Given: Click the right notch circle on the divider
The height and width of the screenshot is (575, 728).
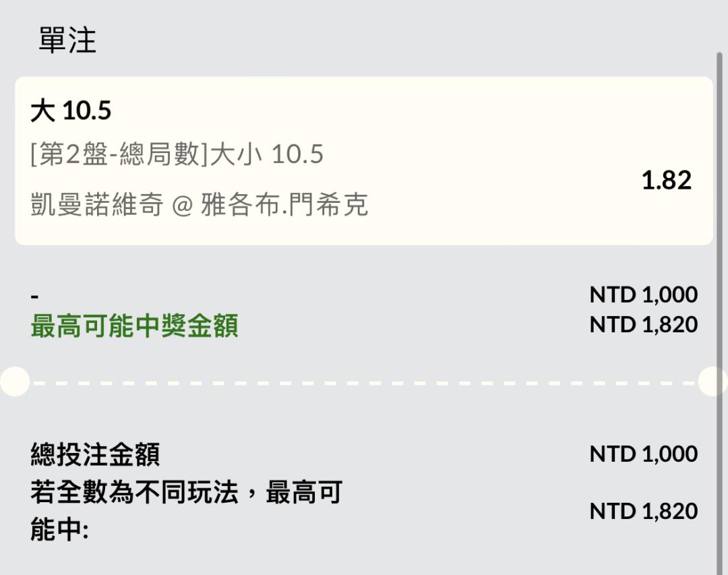Looking at the screenshot, I should coord(713,382).
